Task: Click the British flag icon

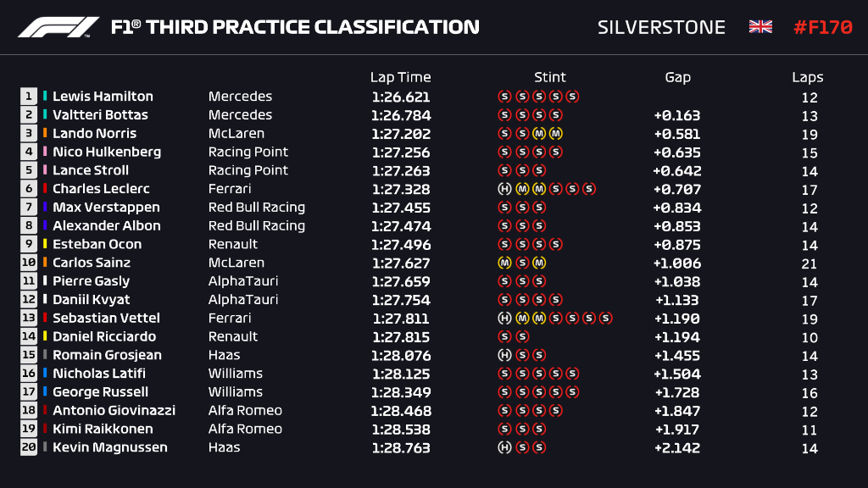Action: 760,27
